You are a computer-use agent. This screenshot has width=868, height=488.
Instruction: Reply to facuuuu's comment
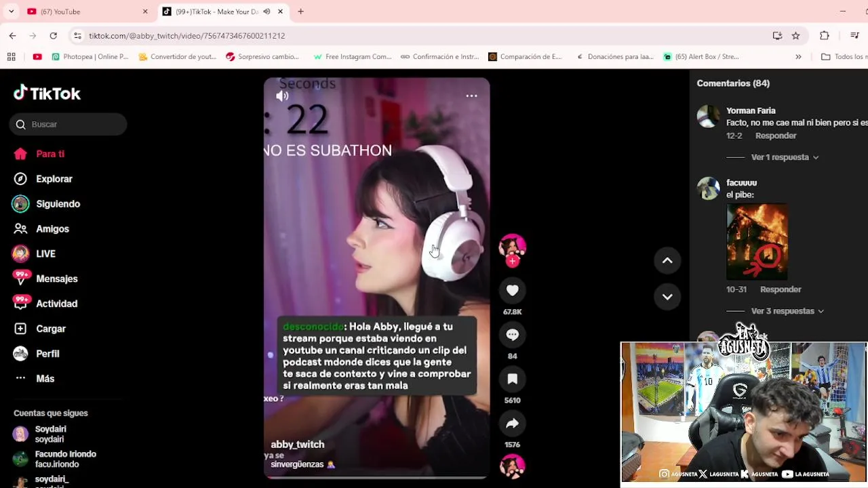point(781,289)
